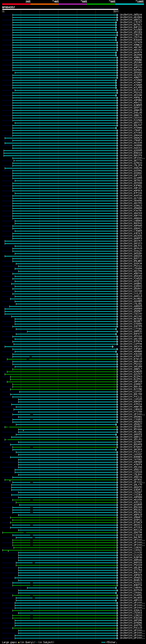146x644 pixels.
Task: Select UniRef100_P21569 label
Action: (x=131, y=30)
